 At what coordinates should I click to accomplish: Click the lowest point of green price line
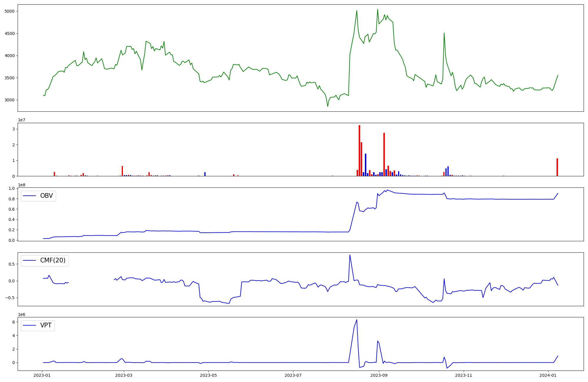[x=328, y=106]
